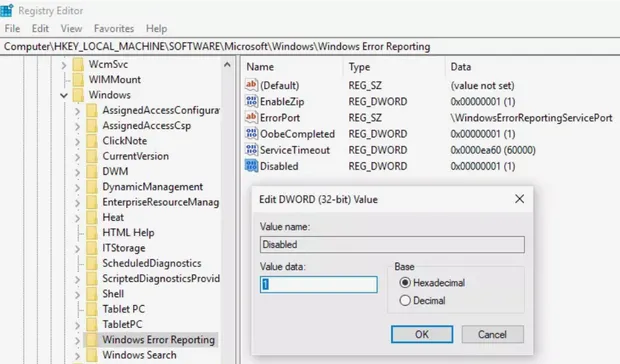Select the ErrorPort string value icon
Screen dimensions: 620x364
pyautogui.click(x=251, y=117)
